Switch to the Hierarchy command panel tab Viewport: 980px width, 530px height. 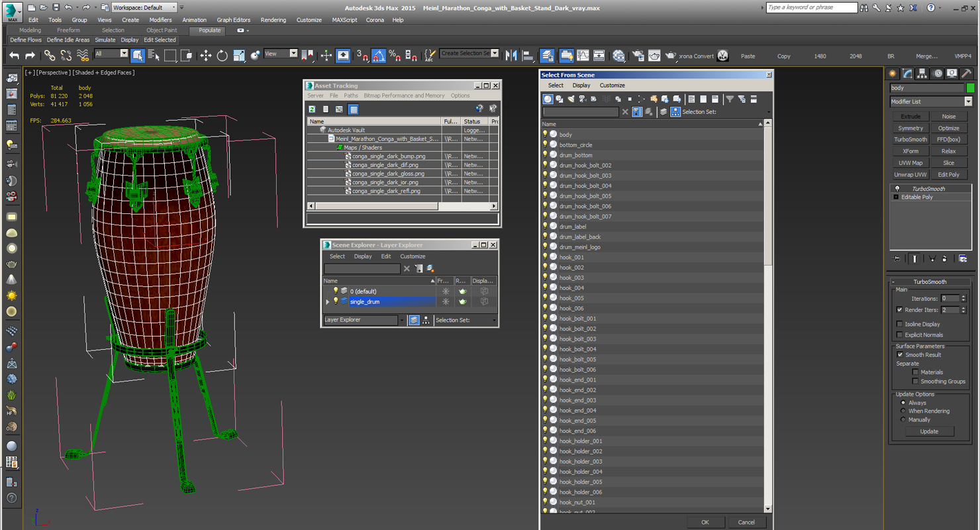point(922,74)
